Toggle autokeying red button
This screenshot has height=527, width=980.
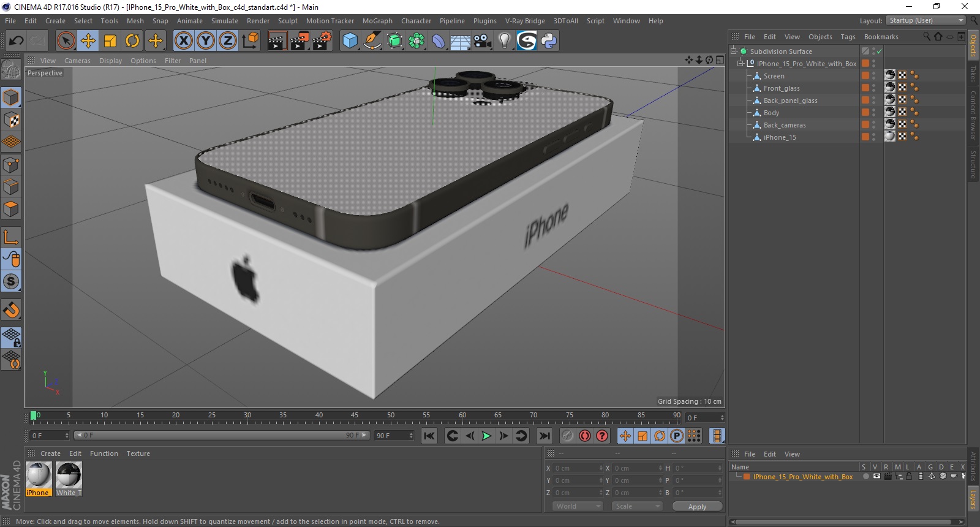tap(585, 436)
